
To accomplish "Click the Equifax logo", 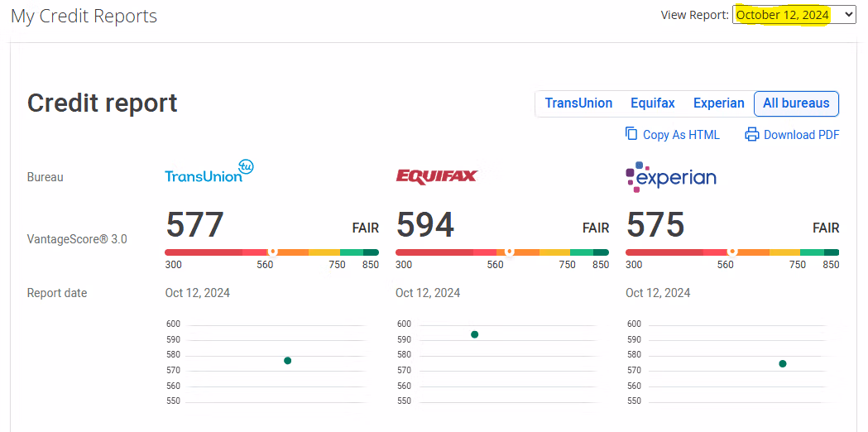I will click(436, 176).
